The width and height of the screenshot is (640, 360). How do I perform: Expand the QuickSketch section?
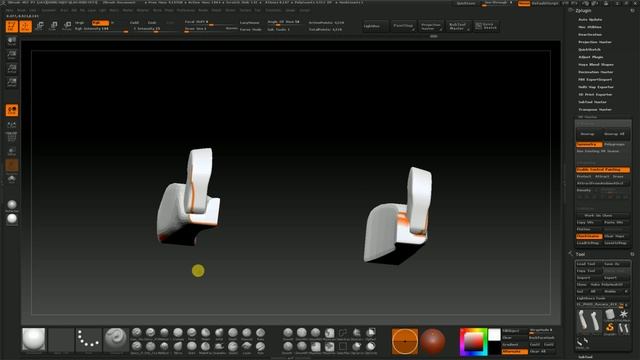[x=589, y=49]
